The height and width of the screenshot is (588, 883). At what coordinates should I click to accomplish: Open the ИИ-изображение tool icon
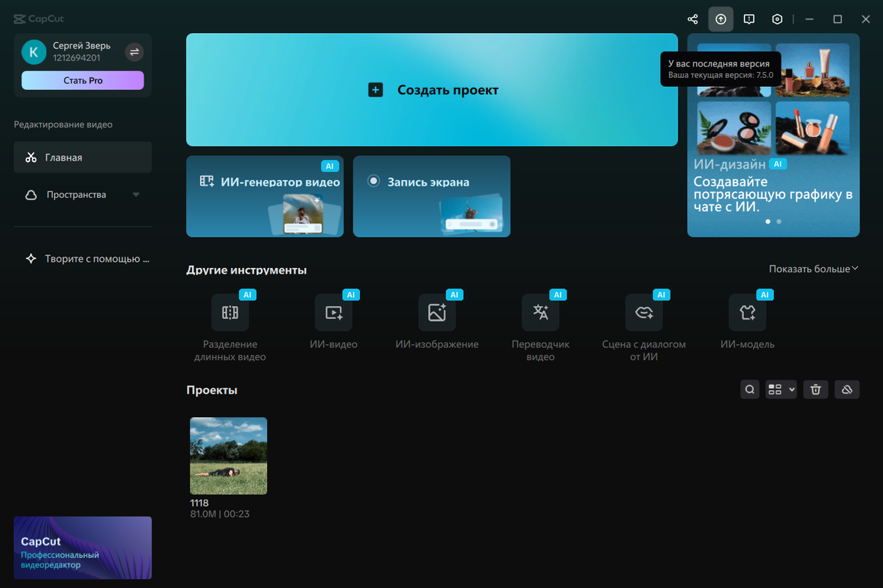[x=437, y=313]
